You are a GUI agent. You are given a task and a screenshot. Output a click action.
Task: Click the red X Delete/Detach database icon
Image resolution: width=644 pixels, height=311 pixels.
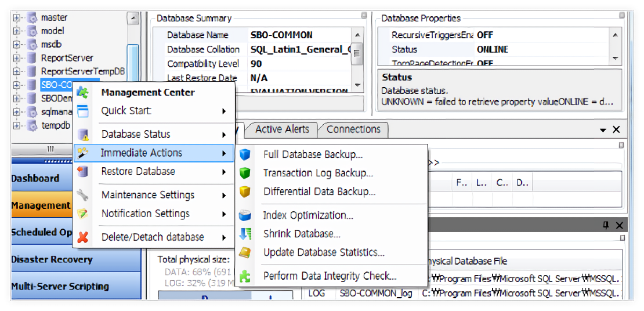[83, 237]
